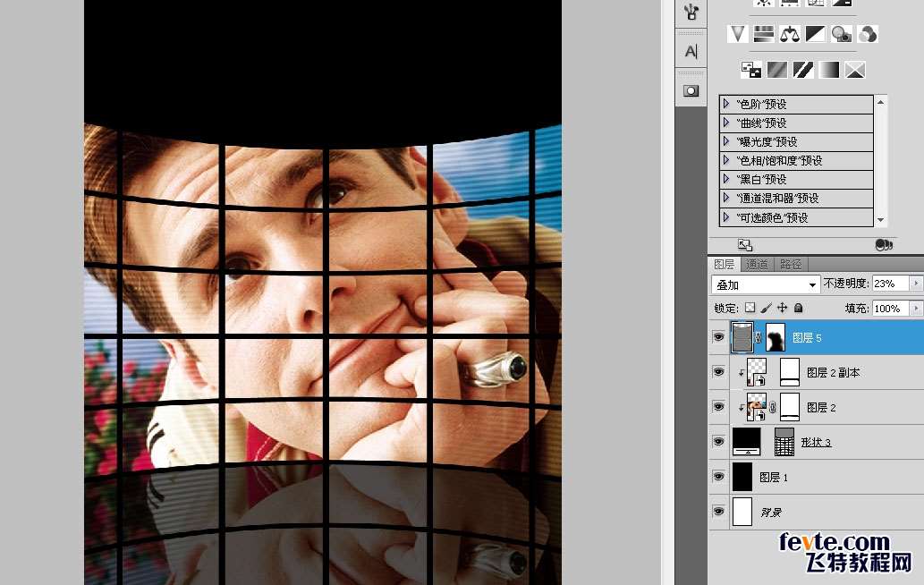Add a Selective Color adjustment
Viewport: 924px width, 585px height.
pyautogui.click(x=855, y=70)
